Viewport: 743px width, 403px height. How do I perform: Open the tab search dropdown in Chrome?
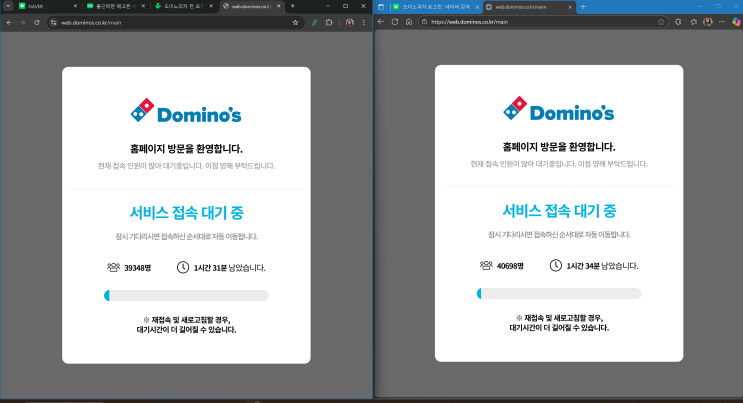[x=8, y=6]
